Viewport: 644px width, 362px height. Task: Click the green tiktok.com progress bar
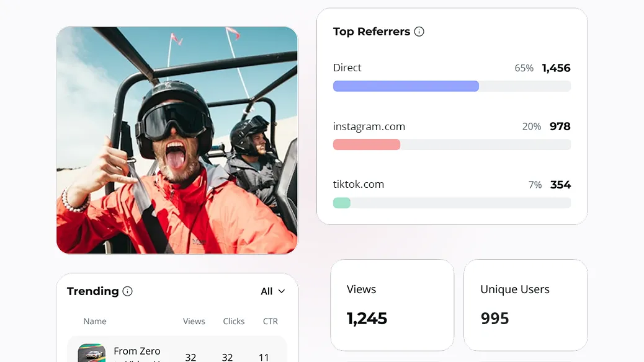tap(342, 203)
